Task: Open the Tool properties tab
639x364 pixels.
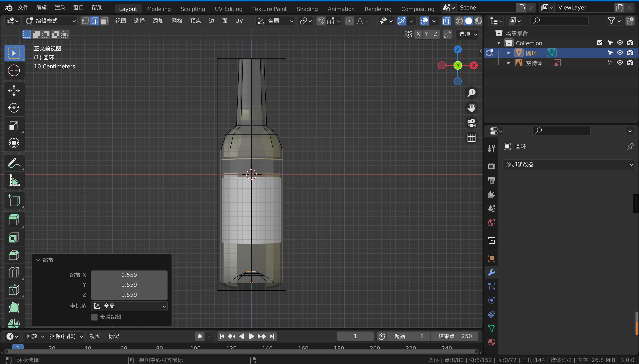Action: tap(491, 148)
